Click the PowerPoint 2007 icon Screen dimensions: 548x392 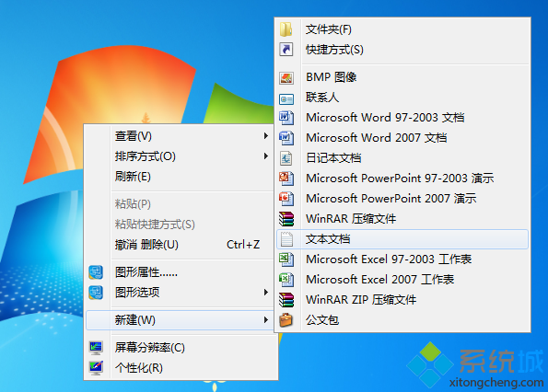pos(286,199)
